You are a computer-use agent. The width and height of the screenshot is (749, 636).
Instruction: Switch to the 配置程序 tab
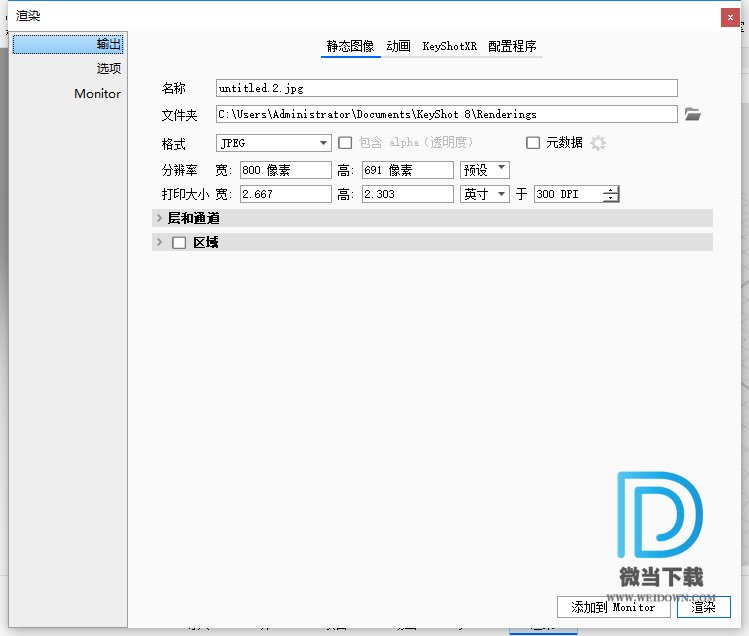pyautogui.click(x=512, y=46)
